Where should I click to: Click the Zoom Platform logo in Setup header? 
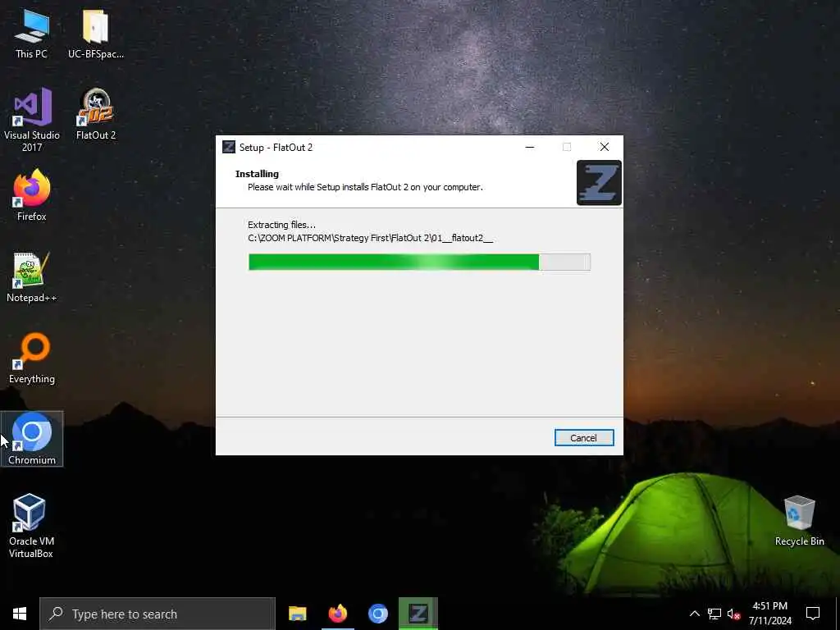(599, 183)
